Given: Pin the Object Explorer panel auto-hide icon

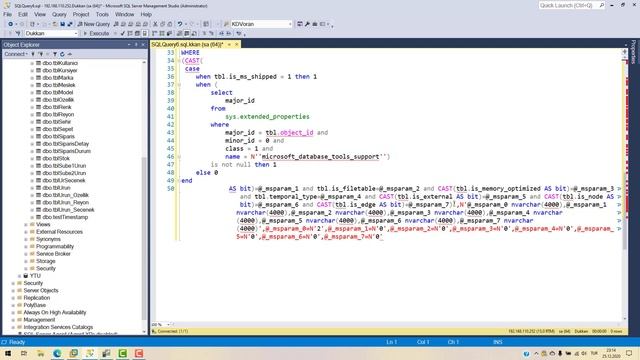Looking at the screenshot, I should [136, 44].
